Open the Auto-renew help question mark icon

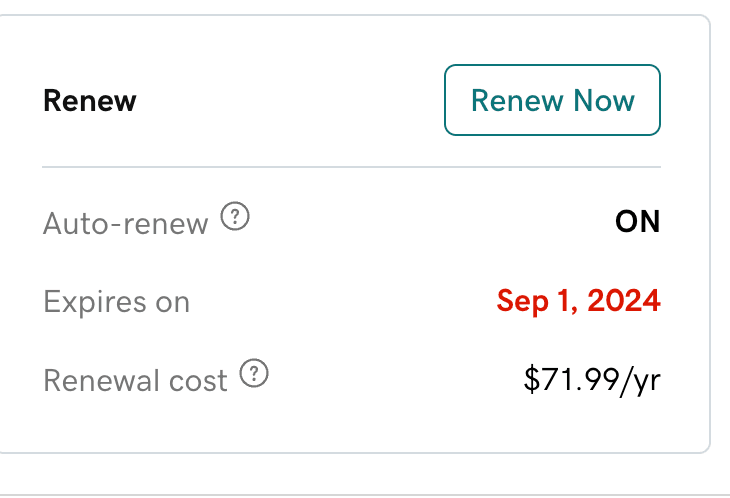[234, 217]
